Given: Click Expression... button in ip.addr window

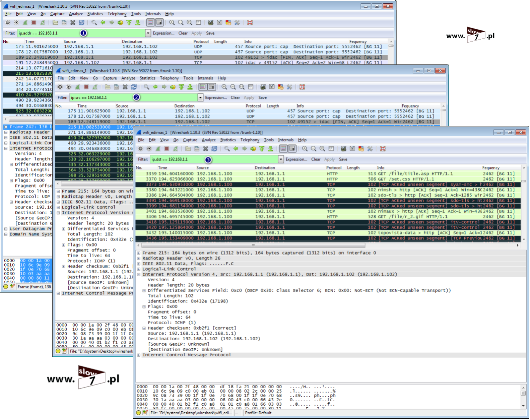Looking at the screenshot, I should [x=163, y=33].
